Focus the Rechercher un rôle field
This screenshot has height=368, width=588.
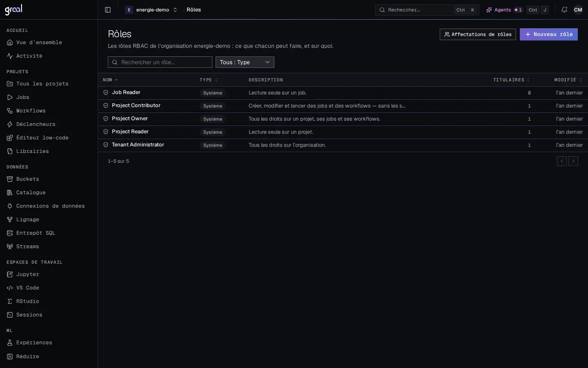click(160, 62)
